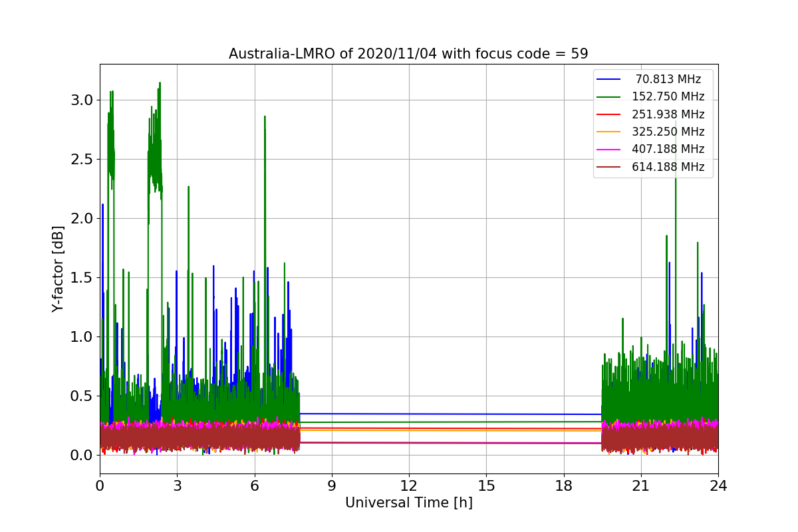Click the Y-factor [dB] axis label
This screenshot has height=532, width=798.
click(59, 269)
